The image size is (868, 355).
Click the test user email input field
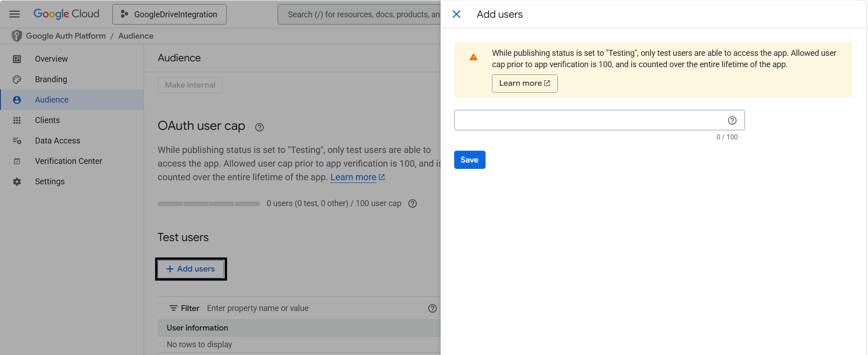588,120
